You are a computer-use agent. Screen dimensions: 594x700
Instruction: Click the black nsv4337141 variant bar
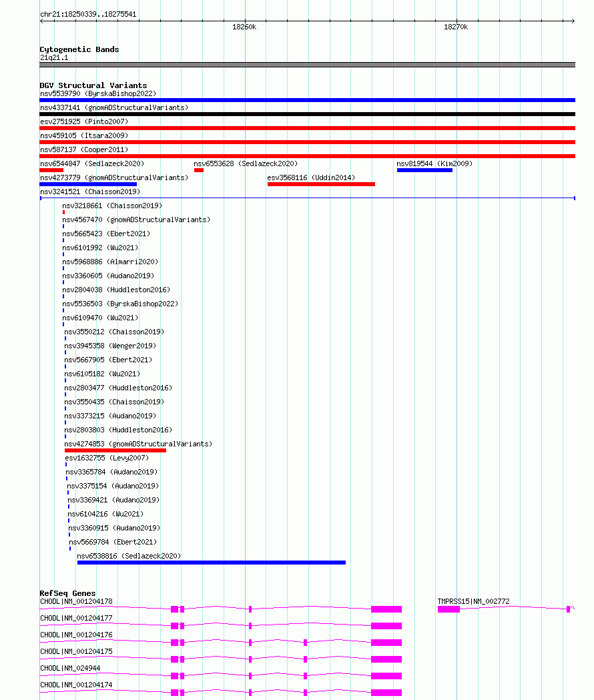[307, 114]
